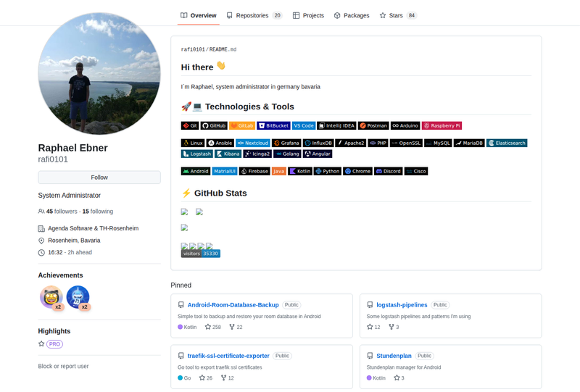
Task: Click the 26 stars on traefik-ssl-certificate-exporter
Action: (x=206, y=378)
